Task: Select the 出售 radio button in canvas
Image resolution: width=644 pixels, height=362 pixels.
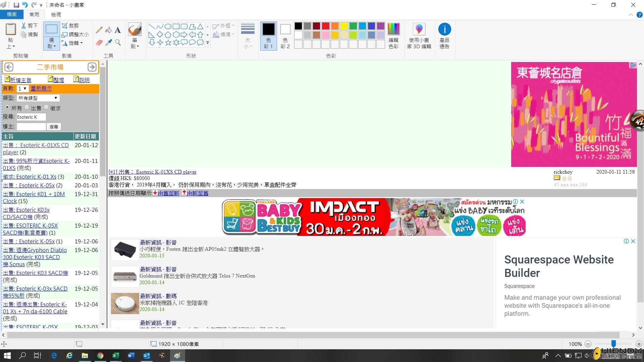Action: coord(26,108)
